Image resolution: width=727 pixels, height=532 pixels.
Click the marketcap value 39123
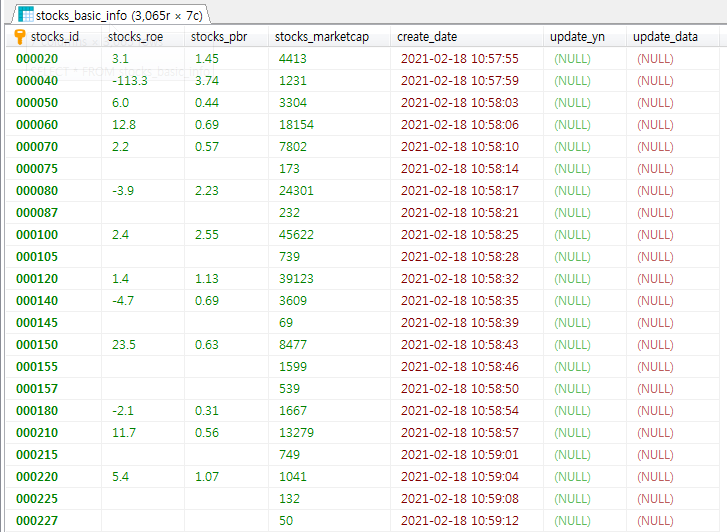point(296,279)
